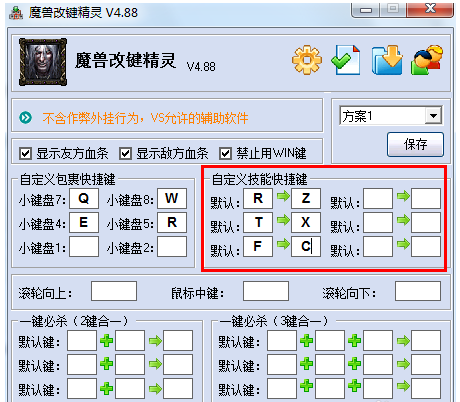
Task: Toggle 显示敌方血条 checkbox
Action: point(125,154)
